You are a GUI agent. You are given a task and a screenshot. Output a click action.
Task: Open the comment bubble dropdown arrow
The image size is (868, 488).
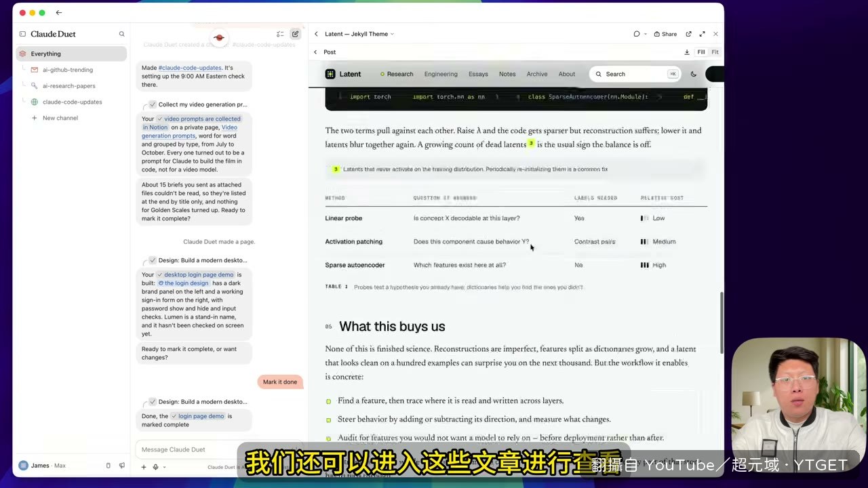coord(645,34)
